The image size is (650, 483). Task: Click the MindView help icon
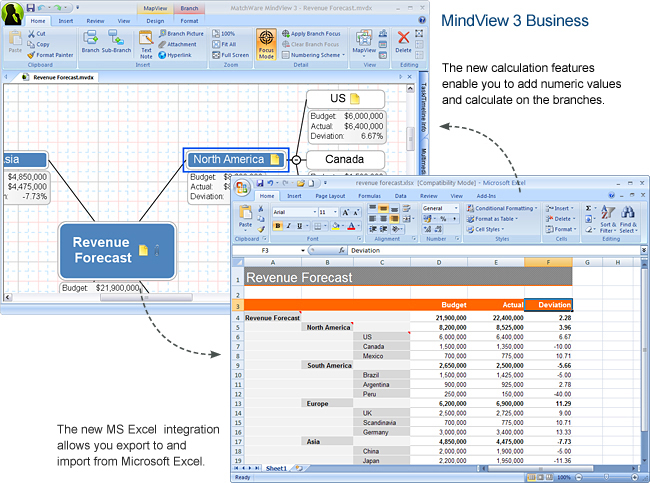(x=422, y=20)
